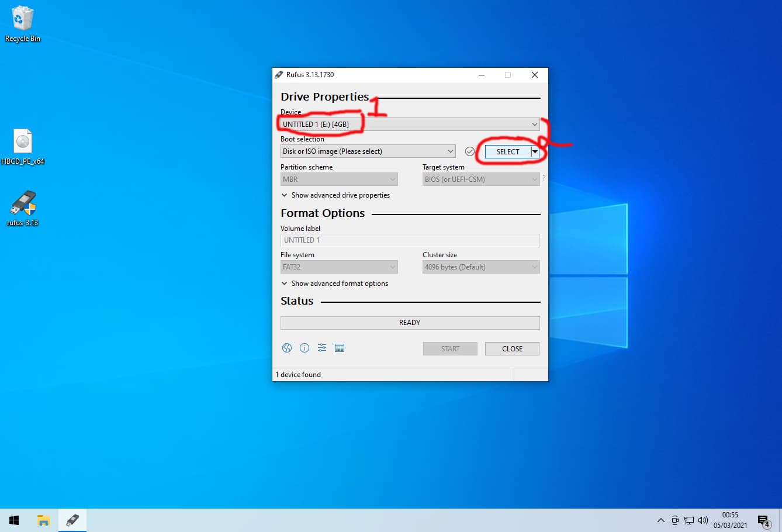Image resolution: width=782 pixels, height=532 pixels.
Task: Click the "Cluster size" label
Action: click(440, 255)
